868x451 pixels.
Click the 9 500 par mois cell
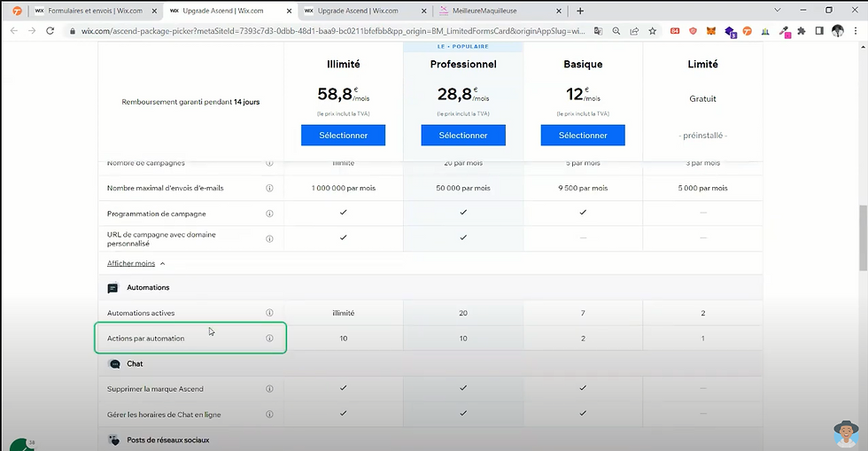click(x=583, y=189)
